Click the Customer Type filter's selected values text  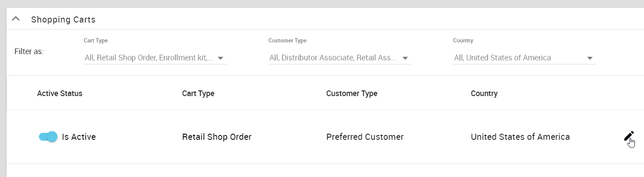pos(333,58)
